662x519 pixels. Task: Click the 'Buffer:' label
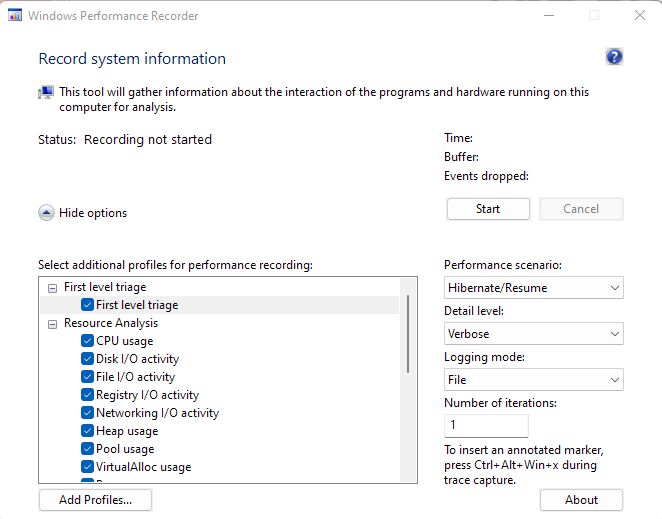coord(461,157)
